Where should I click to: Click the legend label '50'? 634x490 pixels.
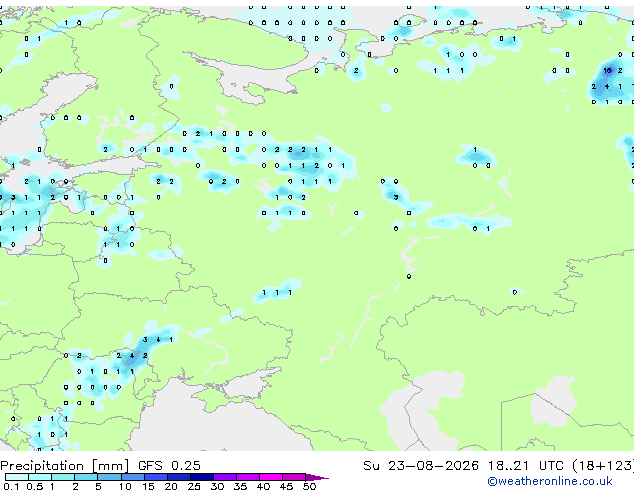coord(310,486)
